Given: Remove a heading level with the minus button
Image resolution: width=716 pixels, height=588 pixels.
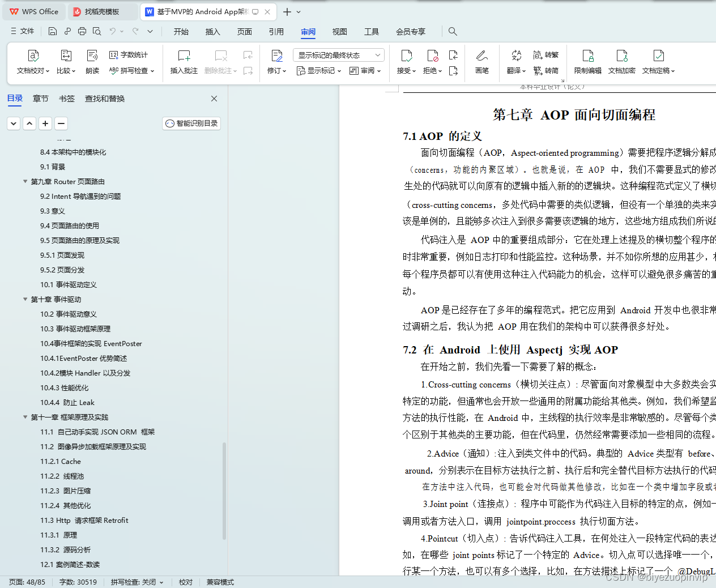Looking at the screenshot, I should coord(62,123).
